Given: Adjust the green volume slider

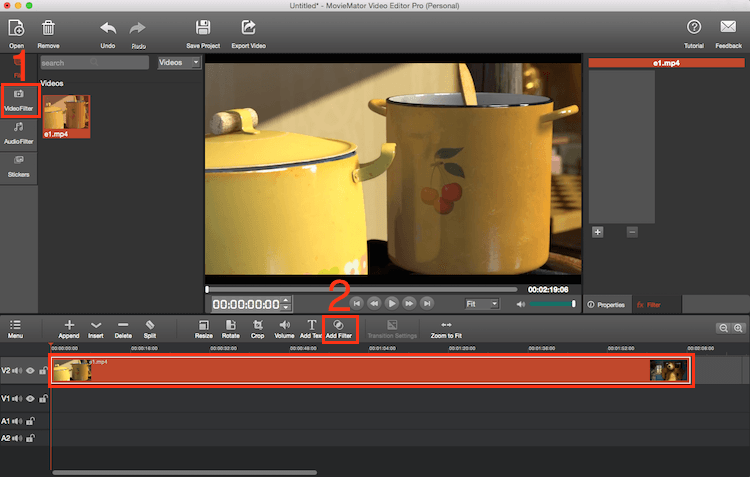Looking at the screenshot, I should point(552,304).
